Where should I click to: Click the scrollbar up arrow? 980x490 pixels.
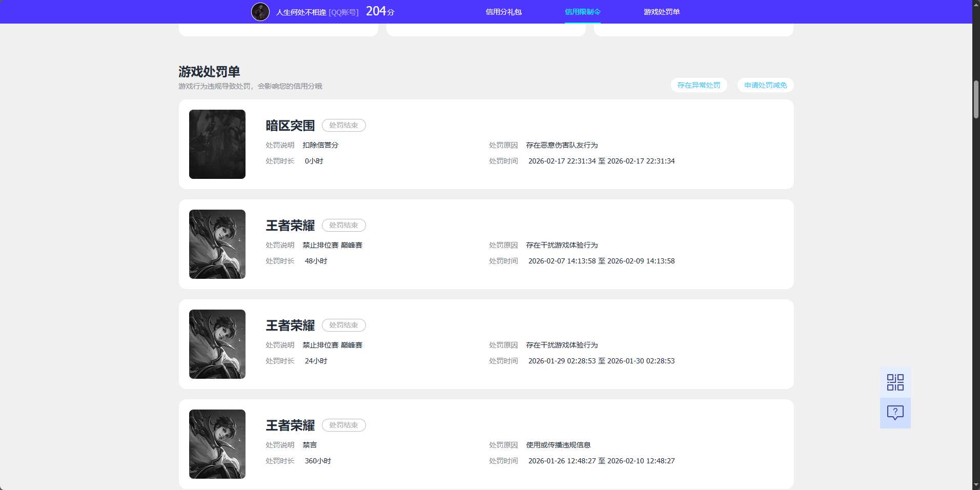click(975, 4)
